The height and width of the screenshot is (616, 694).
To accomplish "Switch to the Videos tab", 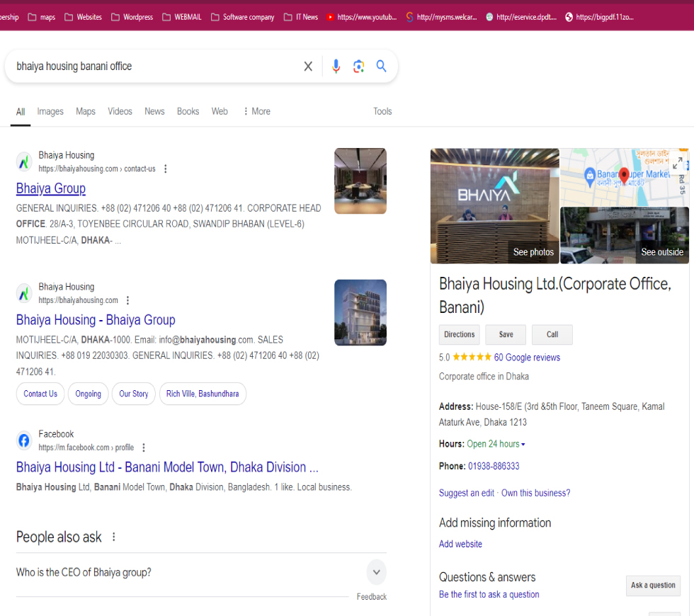I will [x=120, y=112].
